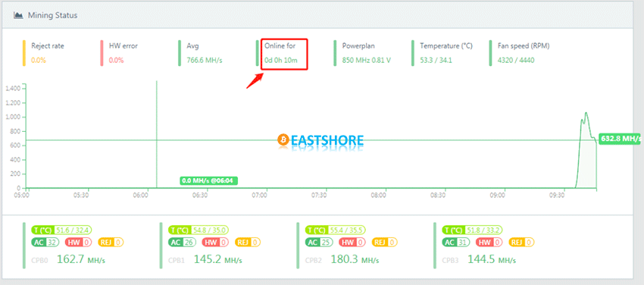This screenshot has height=285, width=644.
Task: Click the Temperature 53.3 / 34.1 value
Action: coord(436,61)
